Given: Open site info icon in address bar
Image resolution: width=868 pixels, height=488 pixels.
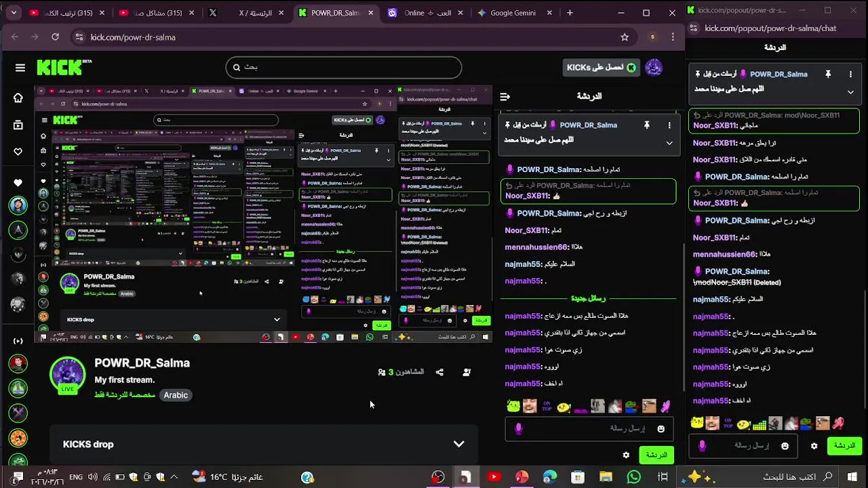Looking at the screenshot, I should pos(79,37).
